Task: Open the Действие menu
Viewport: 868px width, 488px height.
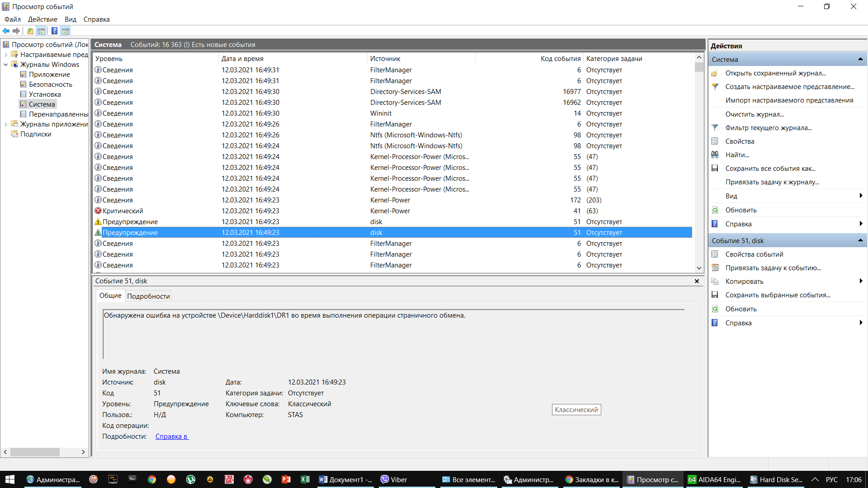Action: (42, 19)
